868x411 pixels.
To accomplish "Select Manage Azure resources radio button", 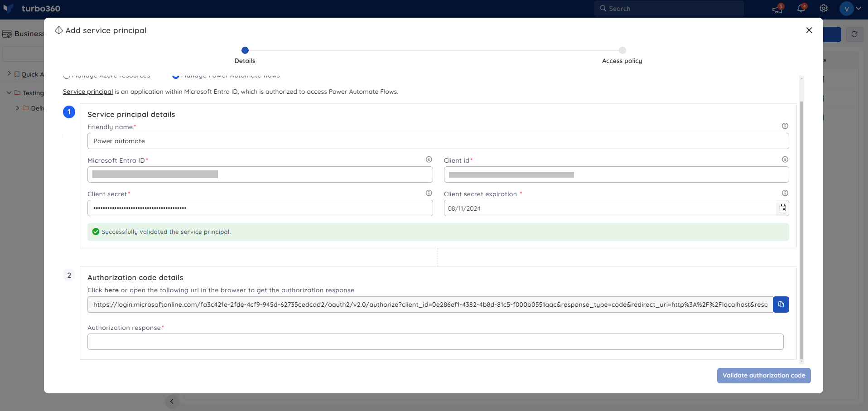I will tap(67, 76).
